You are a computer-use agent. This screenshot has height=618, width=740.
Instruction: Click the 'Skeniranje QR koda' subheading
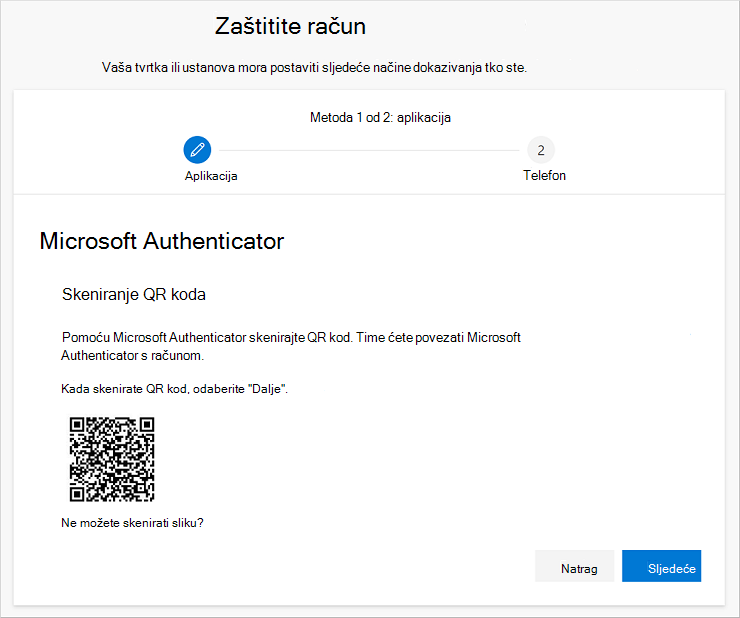[134, 295]
